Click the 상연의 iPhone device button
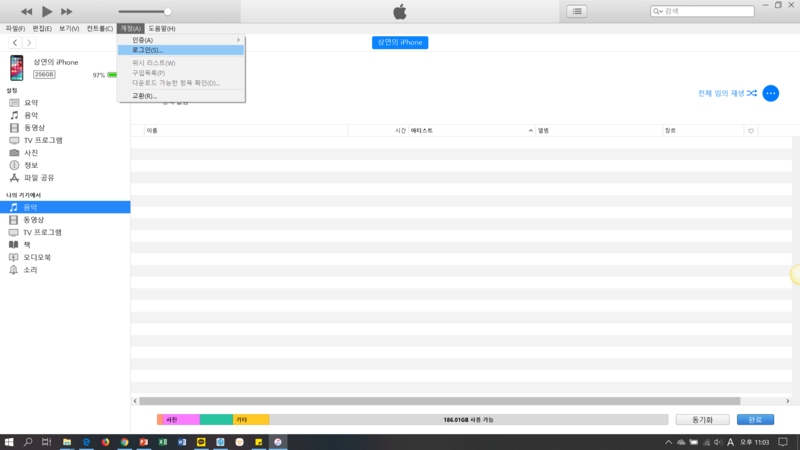Screen dimensions: 800x450 tap(400, 42)
